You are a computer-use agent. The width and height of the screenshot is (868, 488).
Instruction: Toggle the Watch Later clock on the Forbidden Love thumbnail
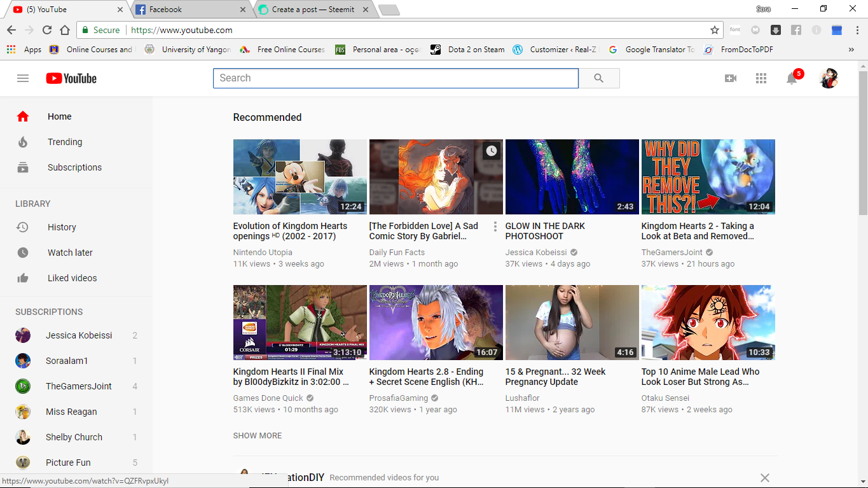point(490,151)
